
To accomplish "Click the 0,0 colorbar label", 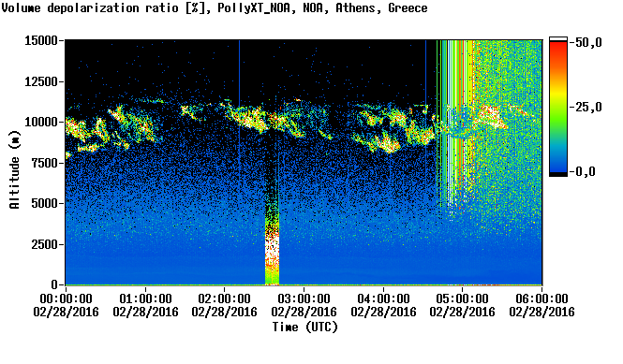I will (x=582, y=172).
